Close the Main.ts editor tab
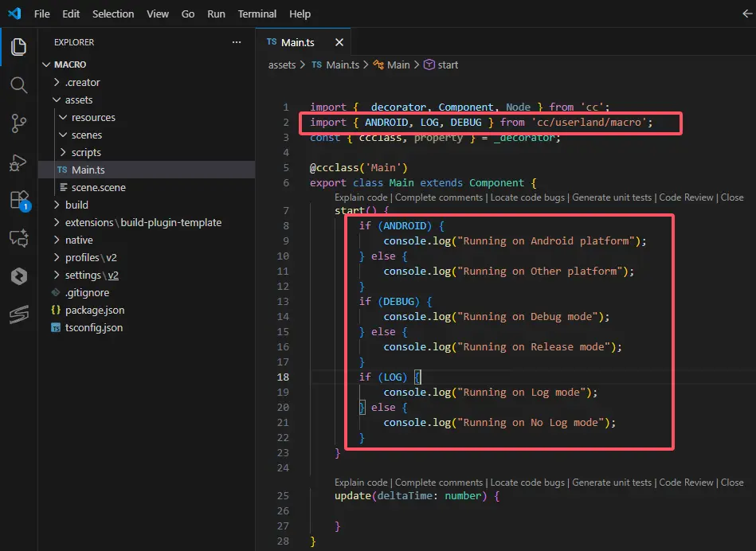This screenshot has height=551, width=756. click(339, 42)
